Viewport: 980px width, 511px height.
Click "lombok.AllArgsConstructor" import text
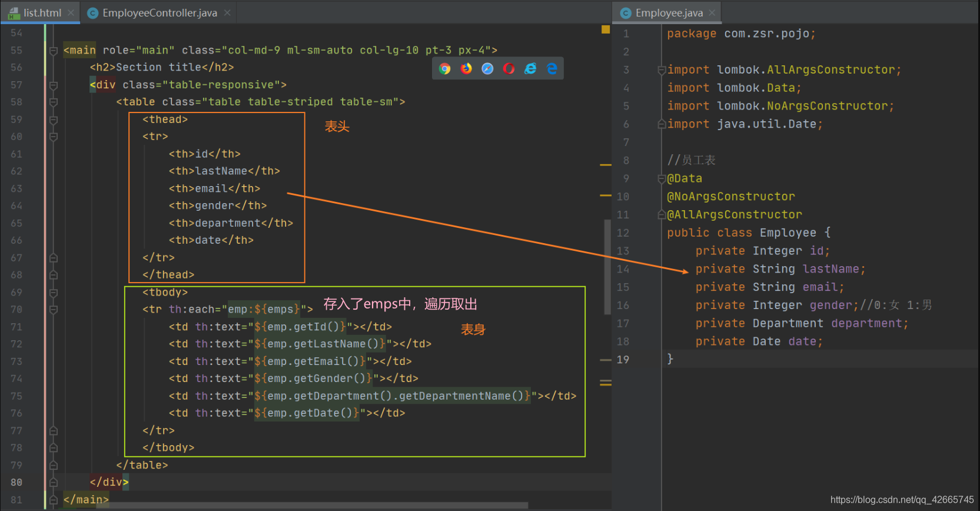(806, 70)
